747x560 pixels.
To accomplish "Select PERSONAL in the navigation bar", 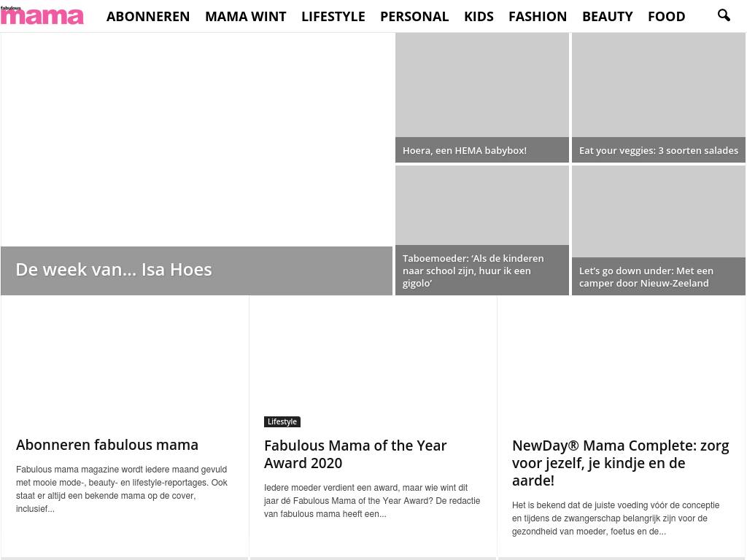I will [x=414, y=16].
